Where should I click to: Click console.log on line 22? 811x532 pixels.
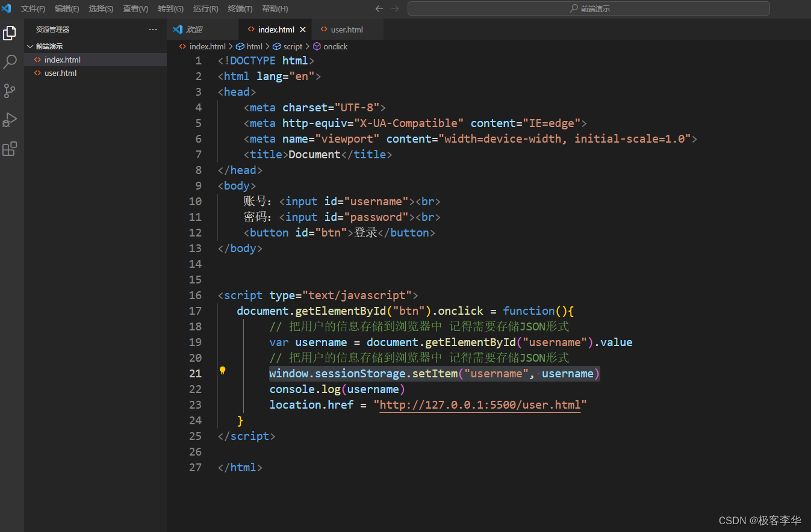tap(305, 389)
